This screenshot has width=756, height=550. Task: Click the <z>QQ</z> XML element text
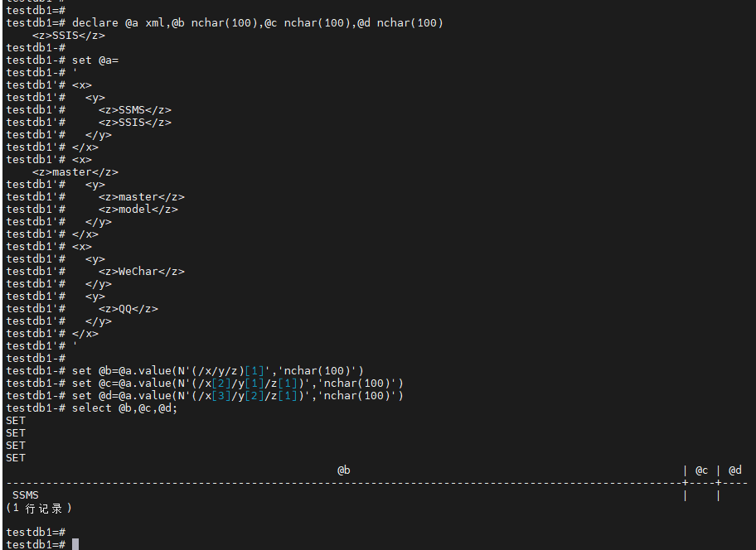tap(128, 308)
